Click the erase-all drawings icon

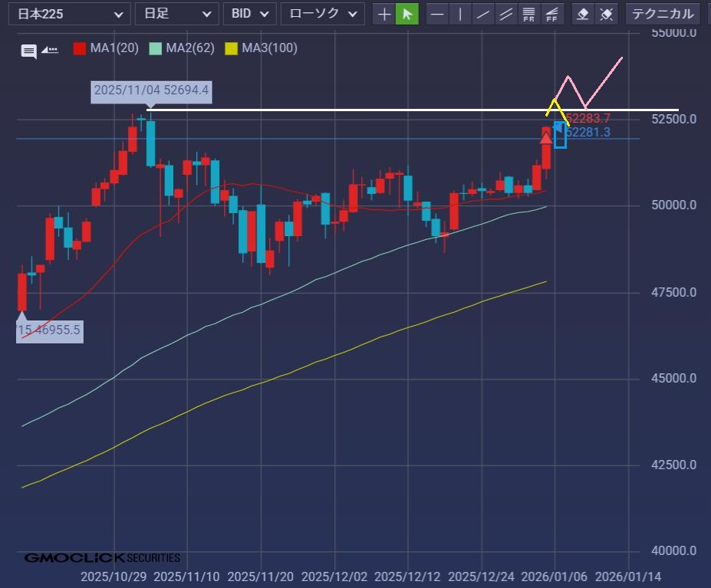606,14
